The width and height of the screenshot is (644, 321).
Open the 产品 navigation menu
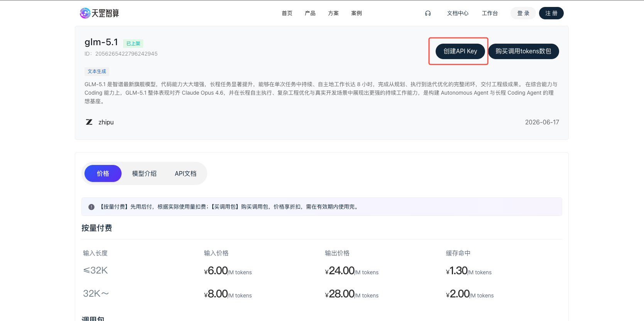pyautogui.click(x=310, y=13)
